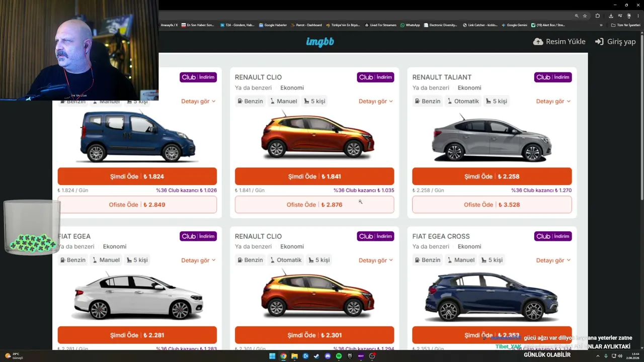
Task: Click Club İndirim badge on blue van card
Action: pos(198,77)
